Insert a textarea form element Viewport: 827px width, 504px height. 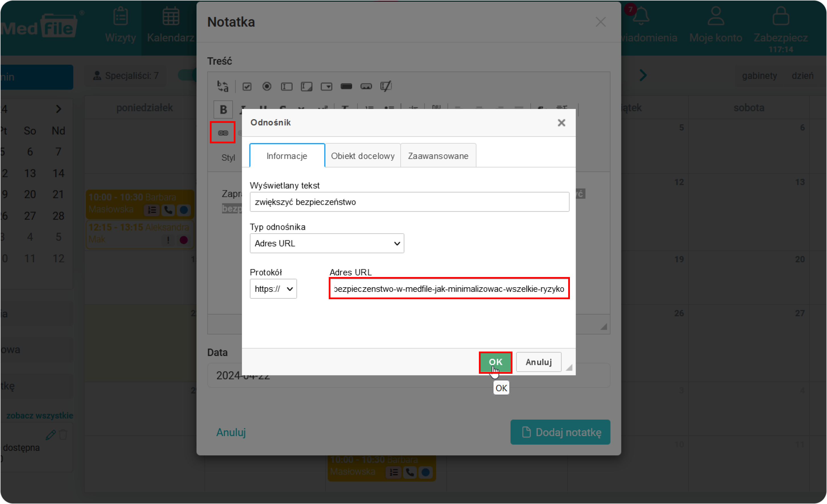pyautogui.click(x=307, y=87)
